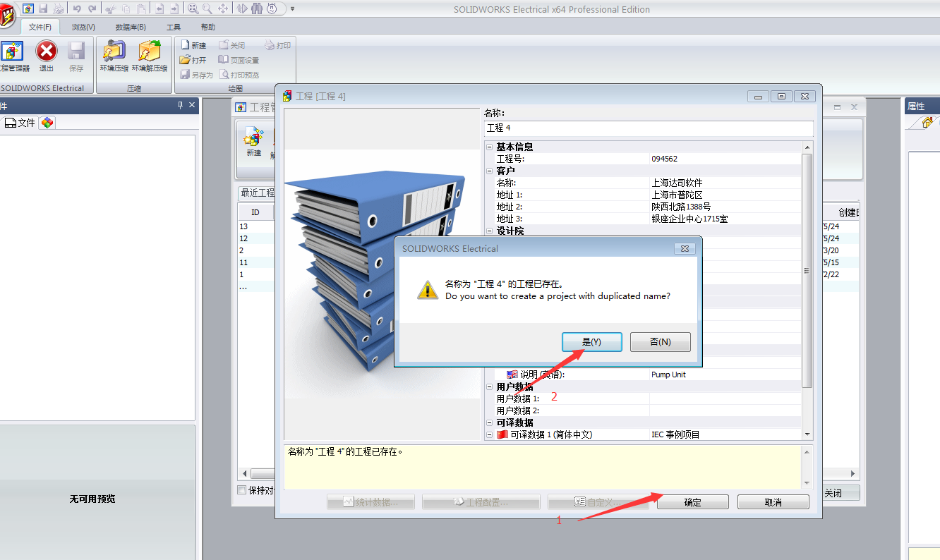Viewport: 940px width, 560px height.
Task: Click the scissors cut icon in quick access toolbar
Action: click(111, 8)
